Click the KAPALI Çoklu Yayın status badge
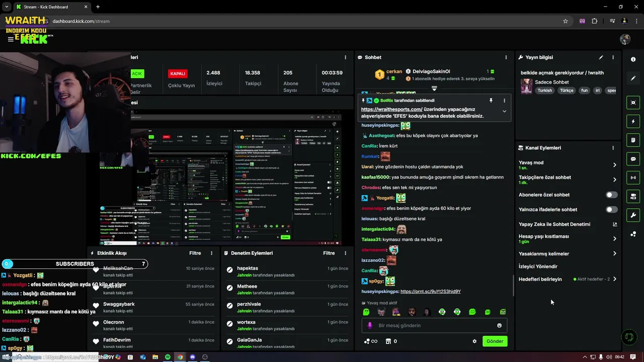This screenshot has width=644, height=362. pos(178,73)
